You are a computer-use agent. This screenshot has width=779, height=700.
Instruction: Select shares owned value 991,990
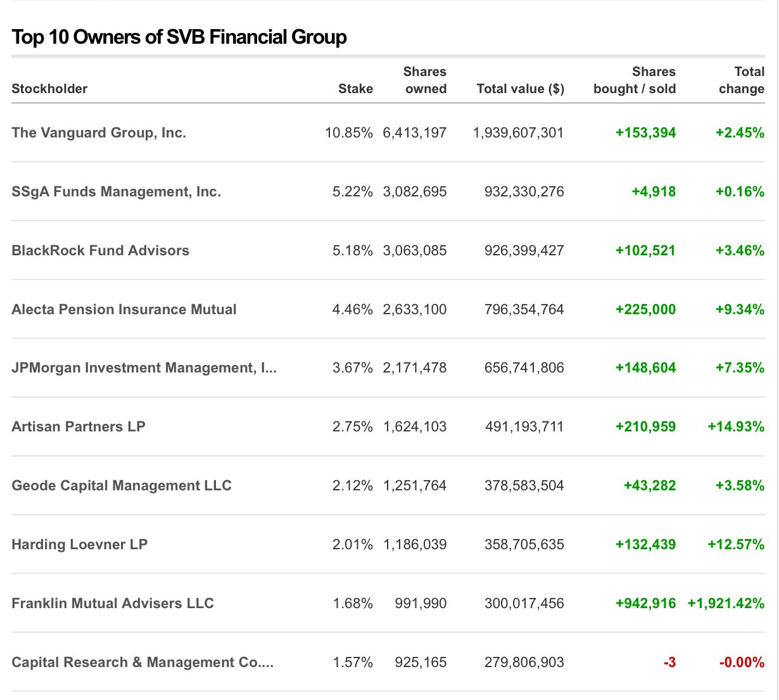pos(421,604)
